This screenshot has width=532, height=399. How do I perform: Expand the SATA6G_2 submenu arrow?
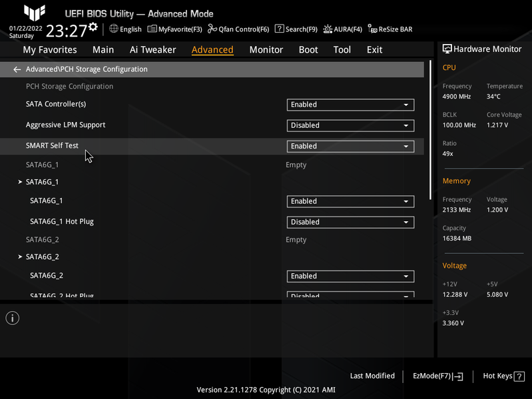click(20, 257)
